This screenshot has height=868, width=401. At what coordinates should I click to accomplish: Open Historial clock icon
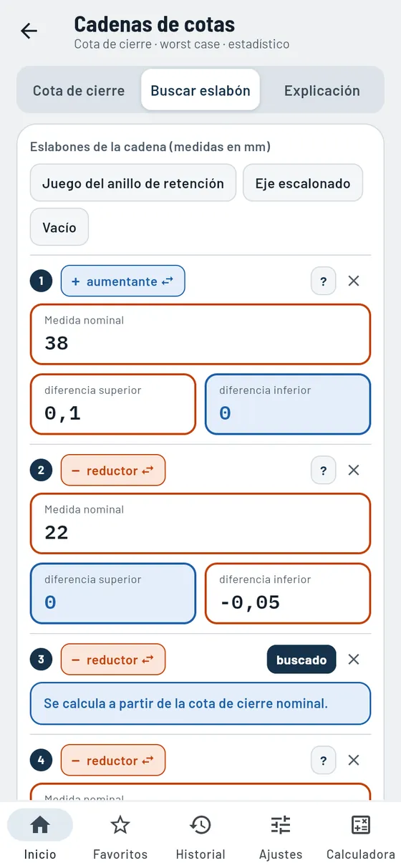point(200,825)
